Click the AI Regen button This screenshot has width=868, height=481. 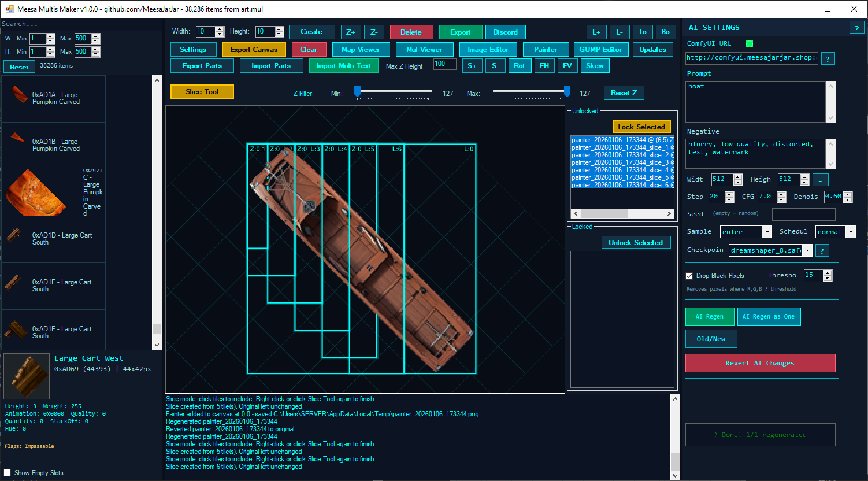pos(710,317)
